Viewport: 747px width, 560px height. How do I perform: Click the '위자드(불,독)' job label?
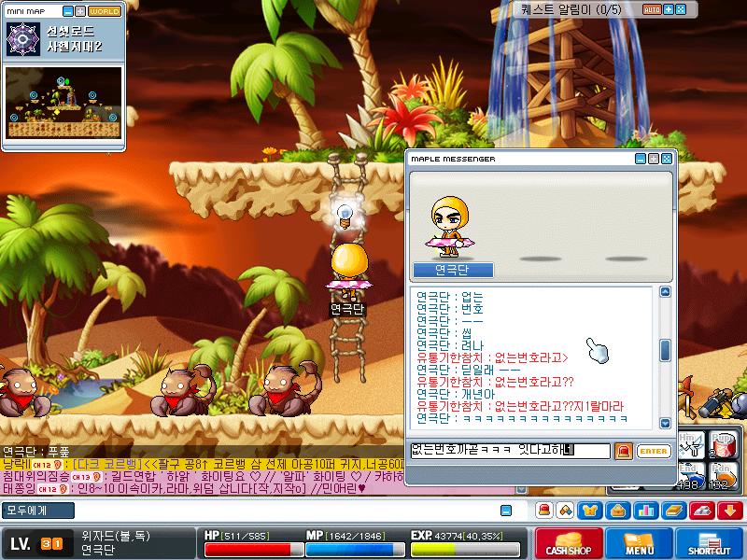(x=116, y=536)
